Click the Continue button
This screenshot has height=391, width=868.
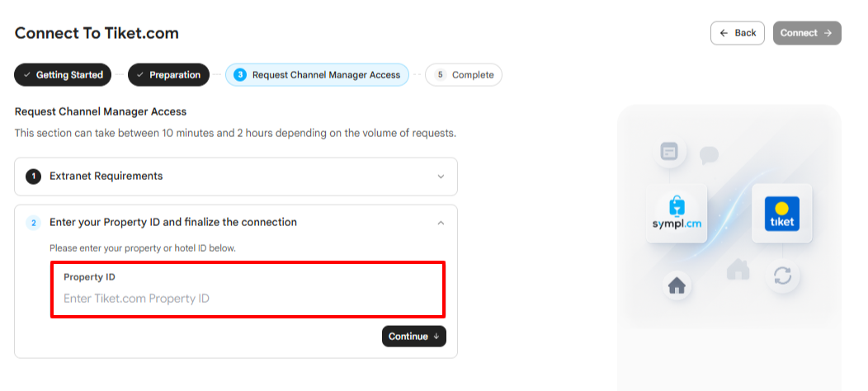[x=413, y=337]
